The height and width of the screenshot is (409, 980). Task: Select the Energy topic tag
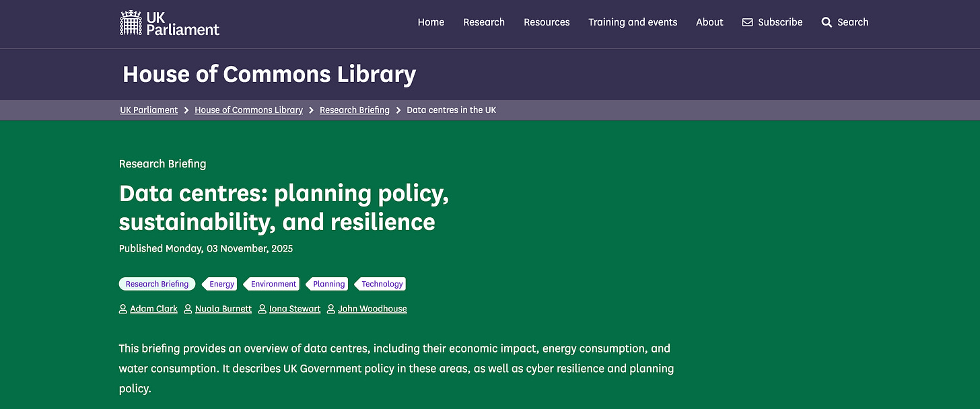(220, 284)
